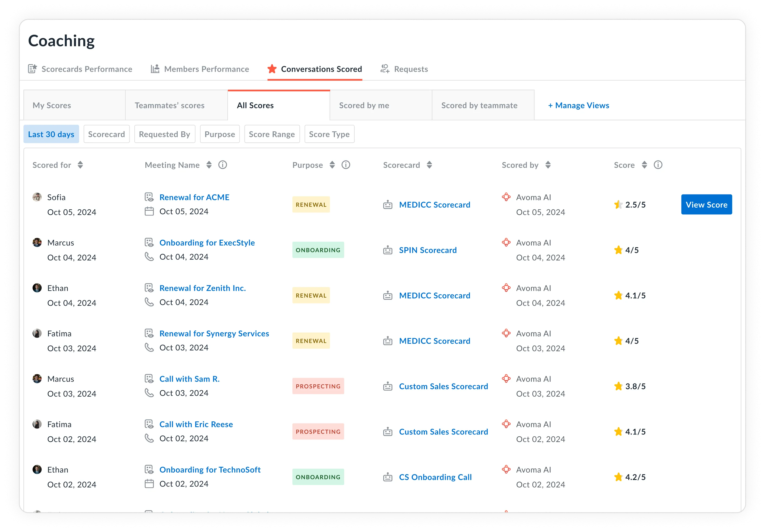Click the recording icon beside Renewal for Zenith Inc.
Image resolution: width=765 pixels, height=532 pixels.
149,288
